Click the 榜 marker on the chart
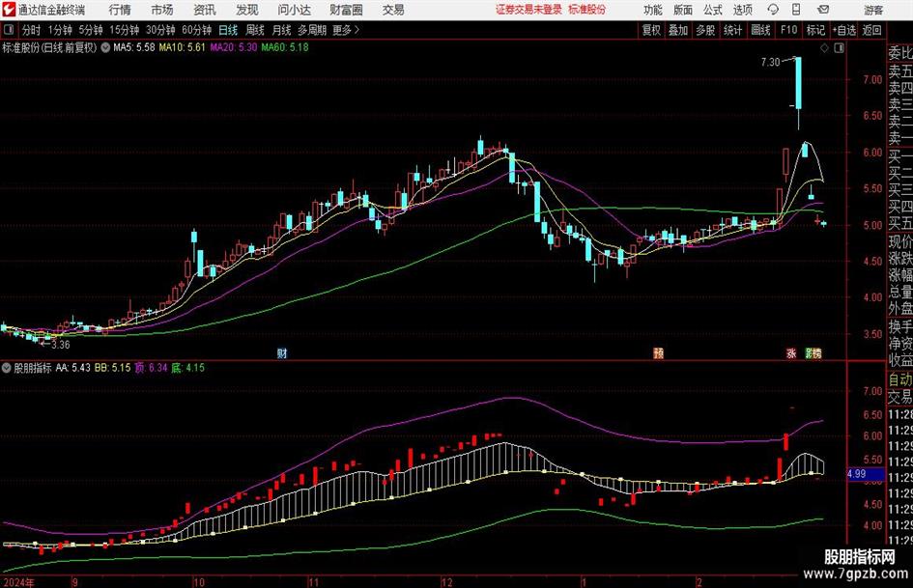913x588 pixels. pyautogui.click(x=817, y=352)
